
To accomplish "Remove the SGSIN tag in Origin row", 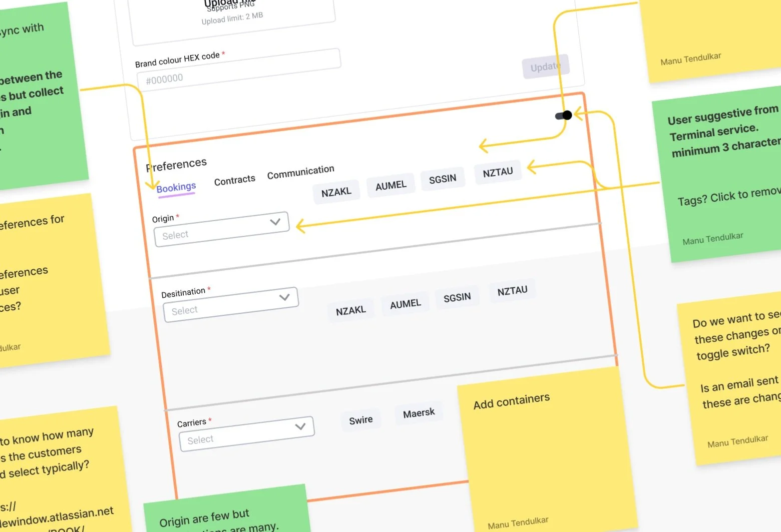I will tap(443, 179).
